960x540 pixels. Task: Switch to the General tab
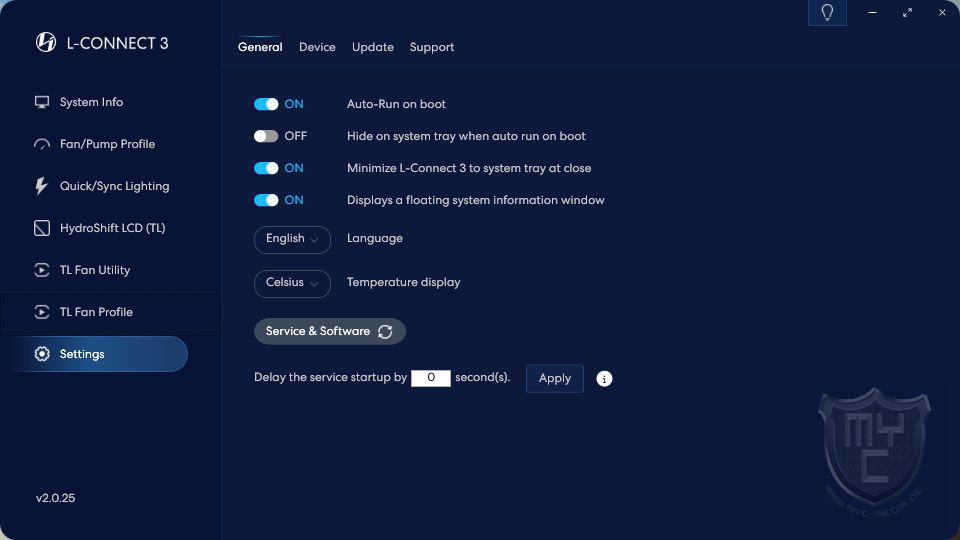coord(260,47)
